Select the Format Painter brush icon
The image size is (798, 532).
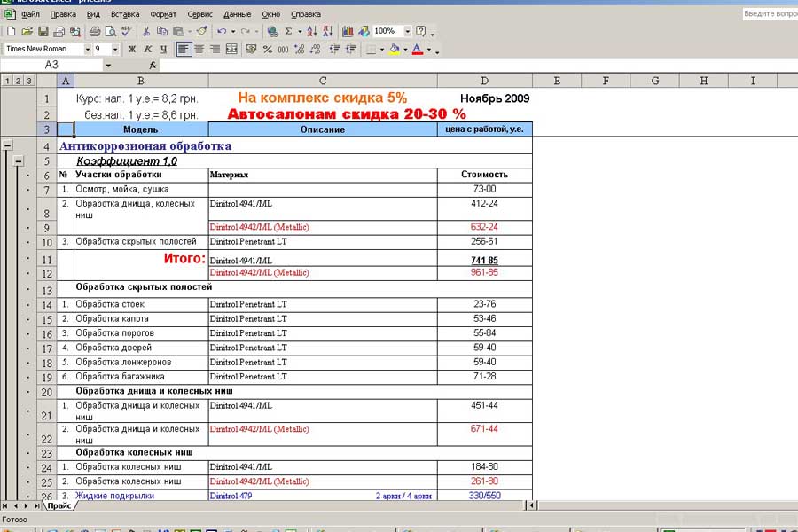click(x=202, y=31)
